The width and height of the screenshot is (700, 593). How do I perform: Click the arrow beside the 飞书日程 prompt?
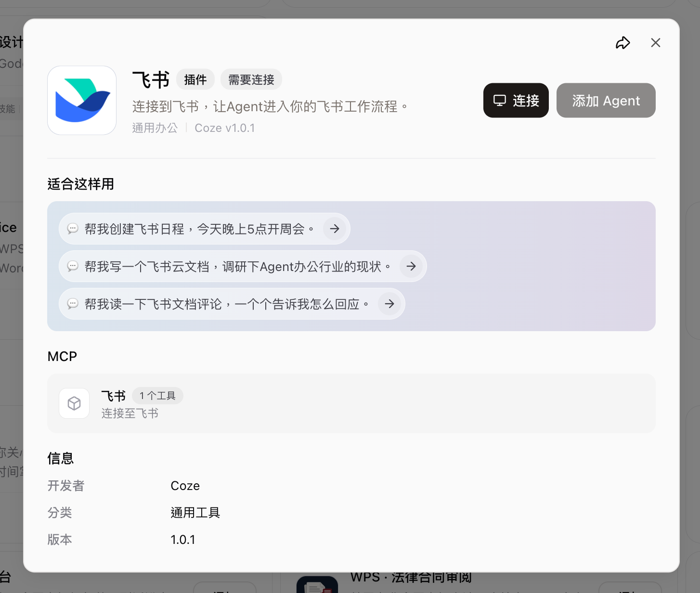335,229
